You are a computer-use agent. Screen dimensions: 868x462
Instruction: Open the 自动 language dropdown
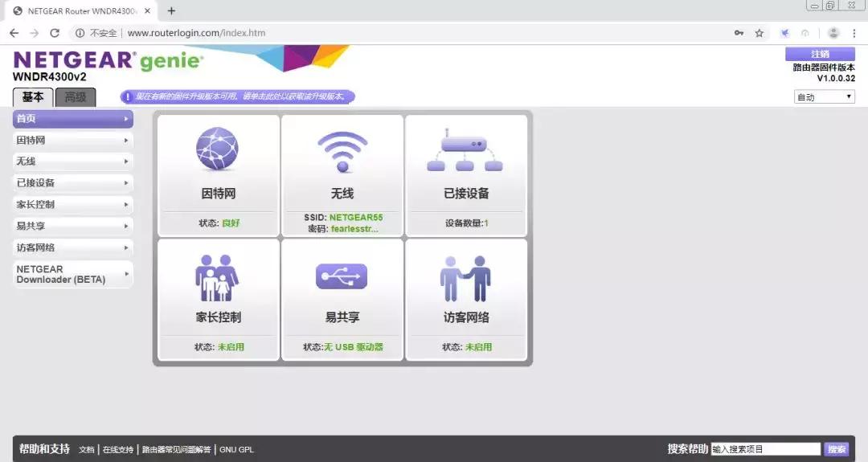tap(825, 97)
